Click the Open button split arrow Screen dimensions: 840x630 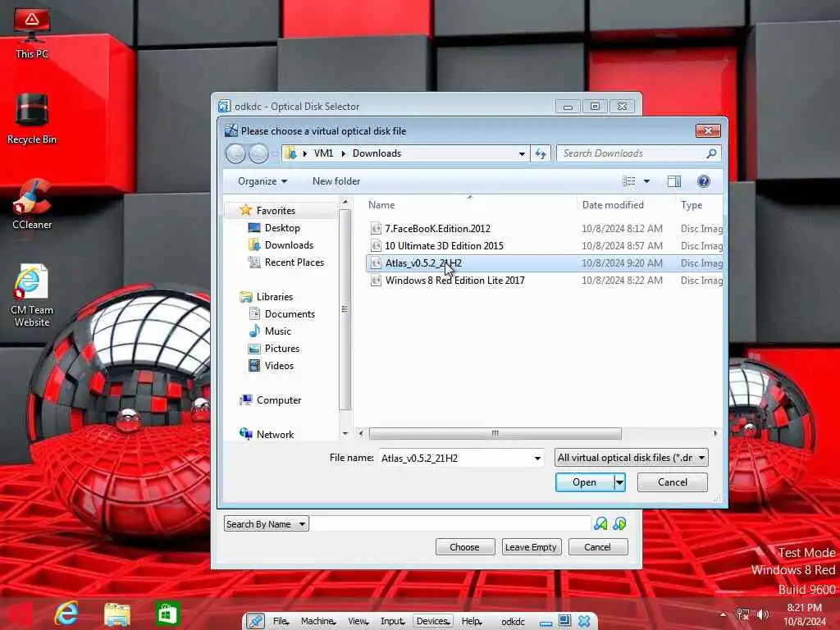pyautogui.click(x=620, y=482)
